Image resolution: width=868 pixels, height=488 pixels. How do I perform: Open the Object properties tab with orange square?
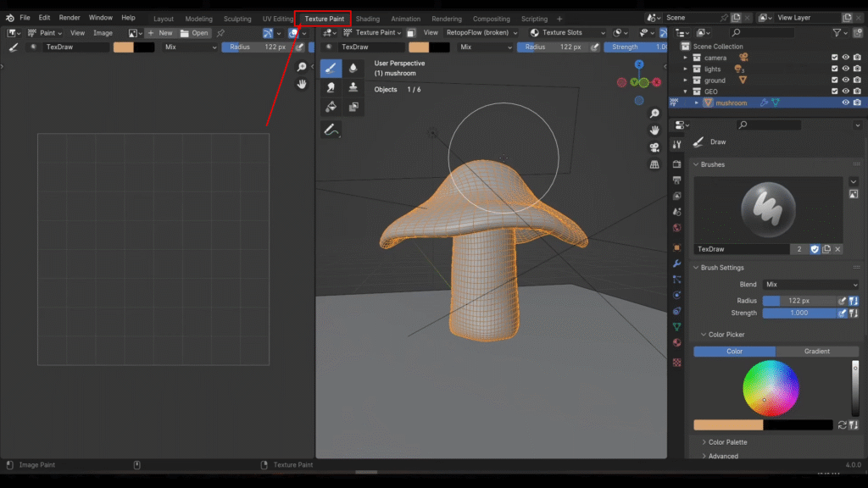click(x=676, y=247)
